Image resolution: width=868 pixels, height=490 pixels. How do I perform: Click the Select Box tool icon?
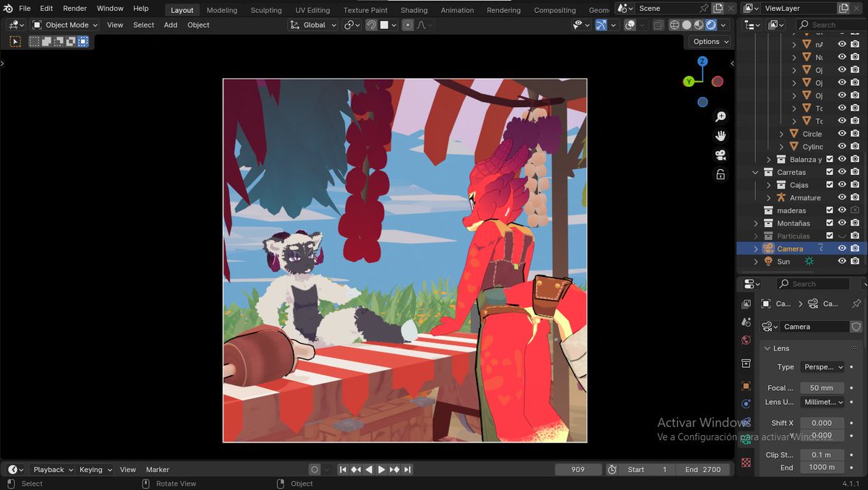coord(15,42)
